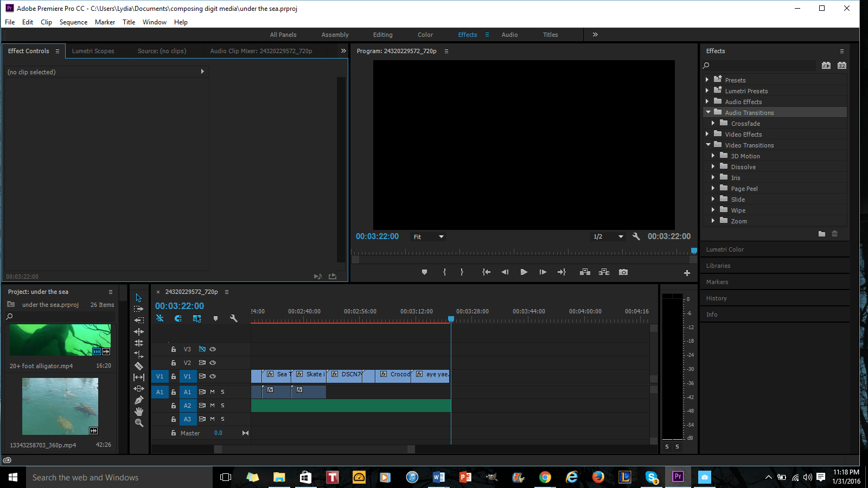Hide the V2 track output
Viewport: 868px width, 488px height.
(213, 363)
